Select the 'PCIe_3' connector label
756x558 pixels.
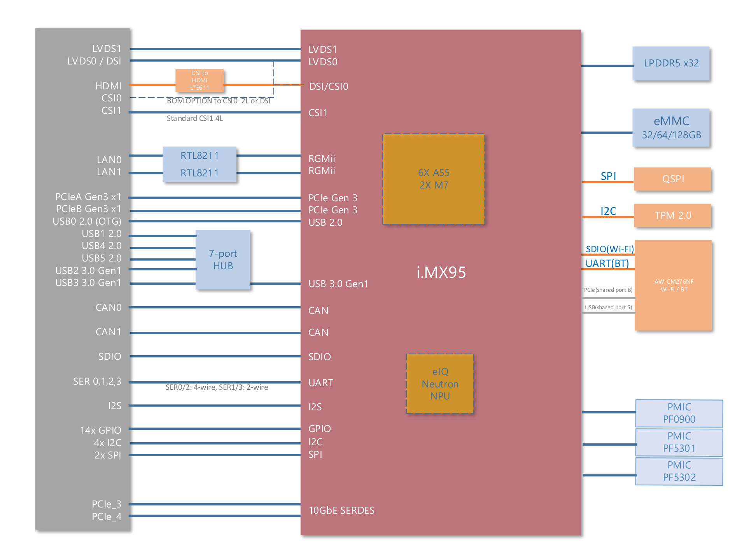pos(107,504)
